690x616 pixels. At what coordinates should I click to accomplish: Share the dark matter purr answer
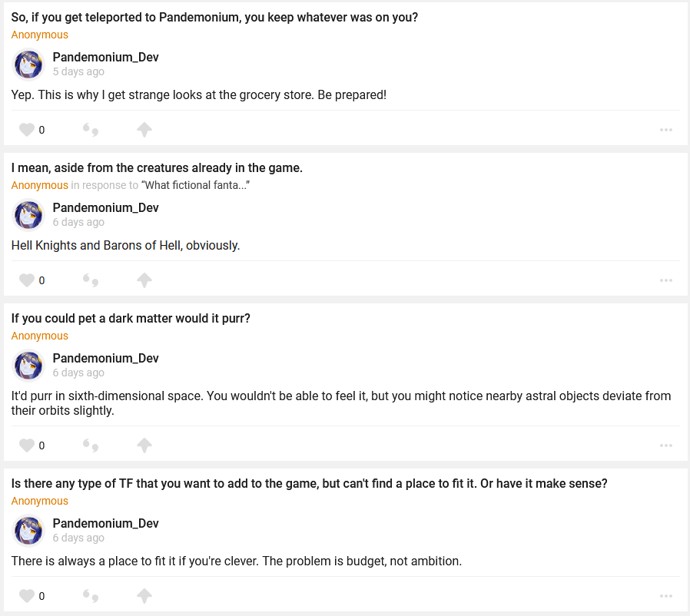pyautogui.click(x=144, y=445)
